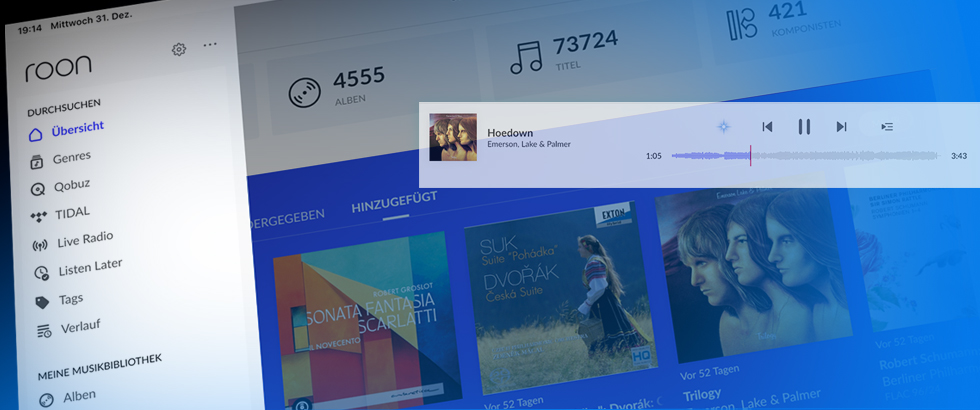Click the TIDAL logo icon
The width and height of the screenshot is (980, 410).
pos(39,217)
